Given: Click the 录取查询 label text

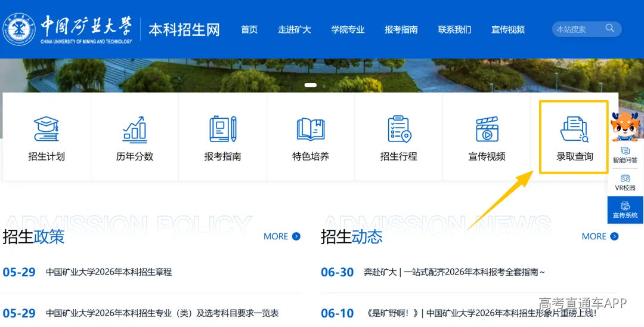Looking at the screenshot, I should [575, 156].
